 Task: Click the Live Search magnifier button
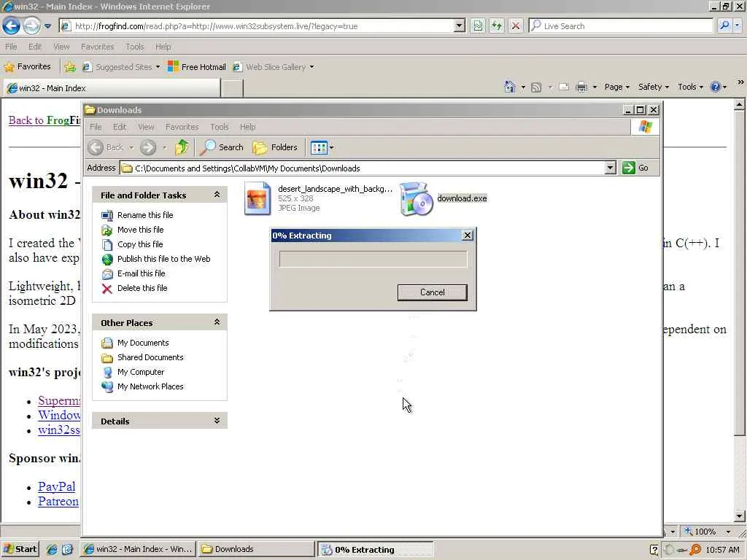click(x=724, y=26)
